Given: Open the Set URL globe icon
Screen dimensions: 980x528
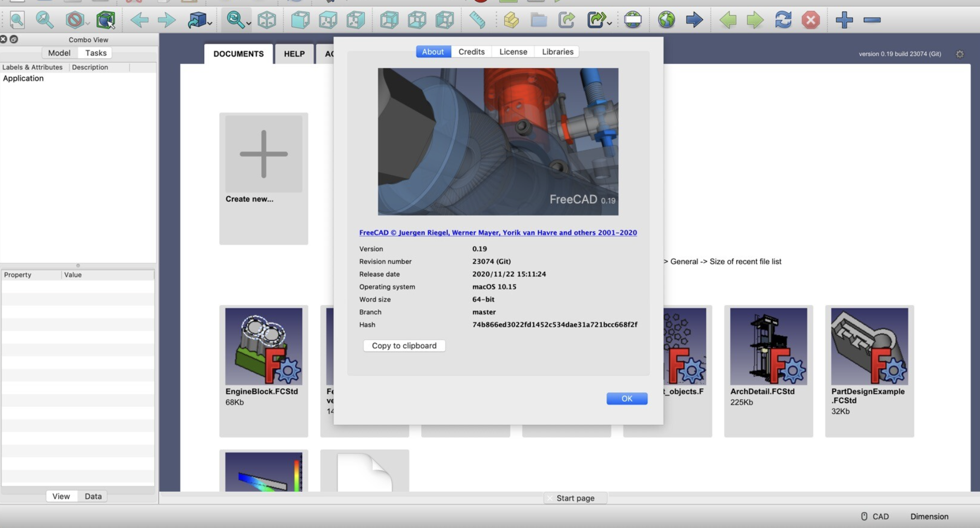Looking at the screenshot, I should point(634,20).
